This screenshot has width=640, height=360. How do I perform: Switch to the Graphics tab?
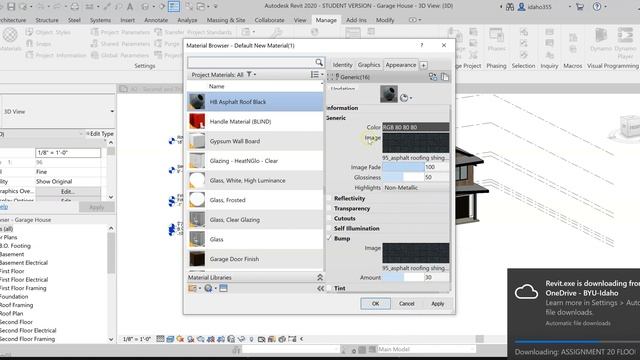(369, 65)
